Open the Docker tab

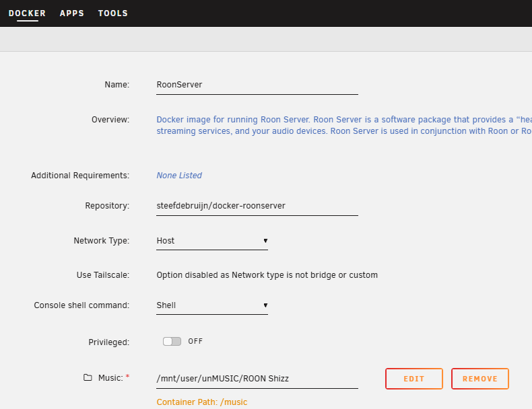(27, 13)
